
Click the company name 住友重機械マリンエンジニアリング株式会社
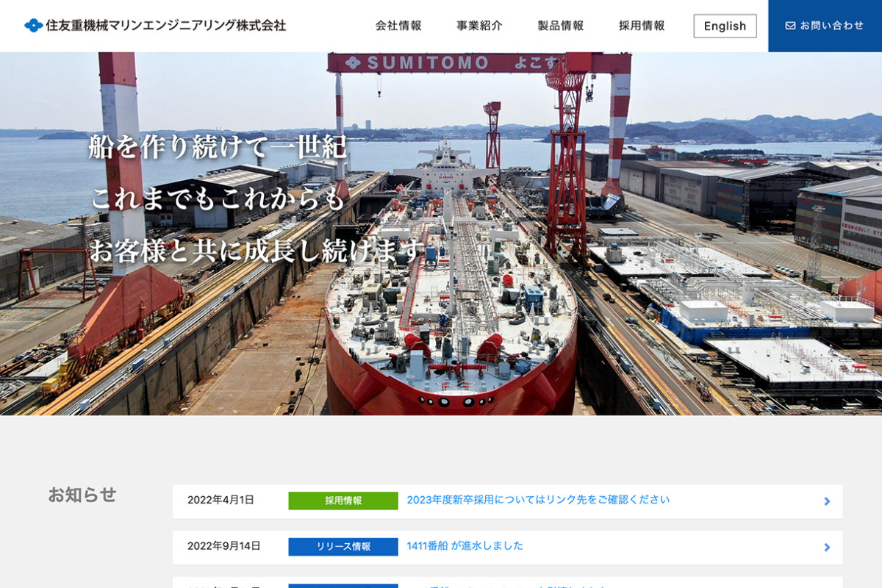166,26
